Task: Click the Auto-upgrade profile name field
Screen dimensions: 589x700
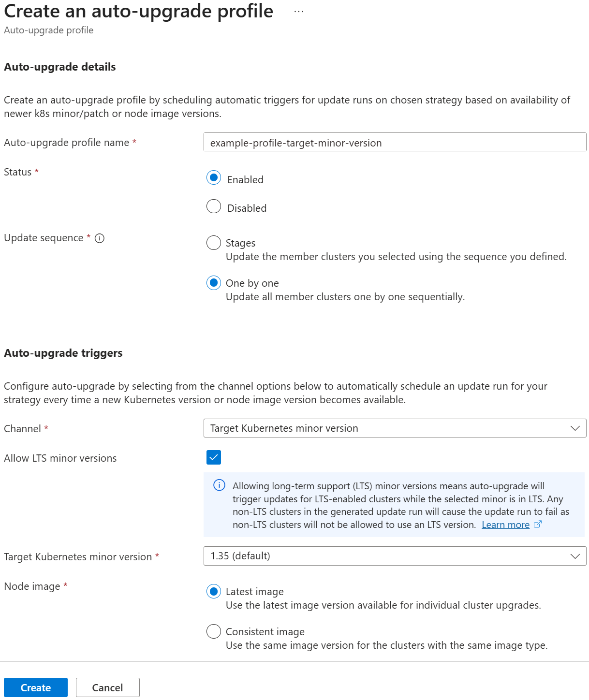Action: pyautogui.click(x=395, y=142)
